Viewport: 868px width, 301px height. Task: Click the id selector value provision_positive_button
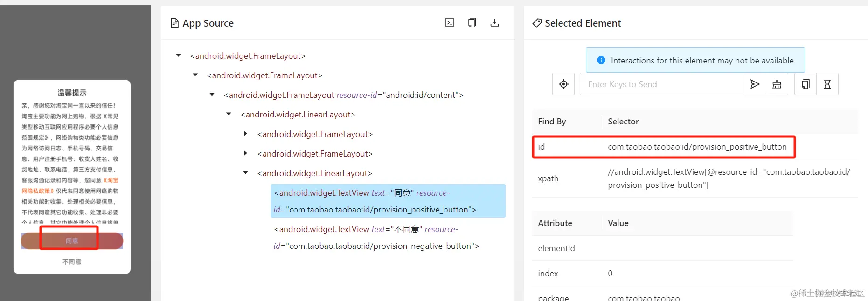pyautogui.click(x=697, y=146)
